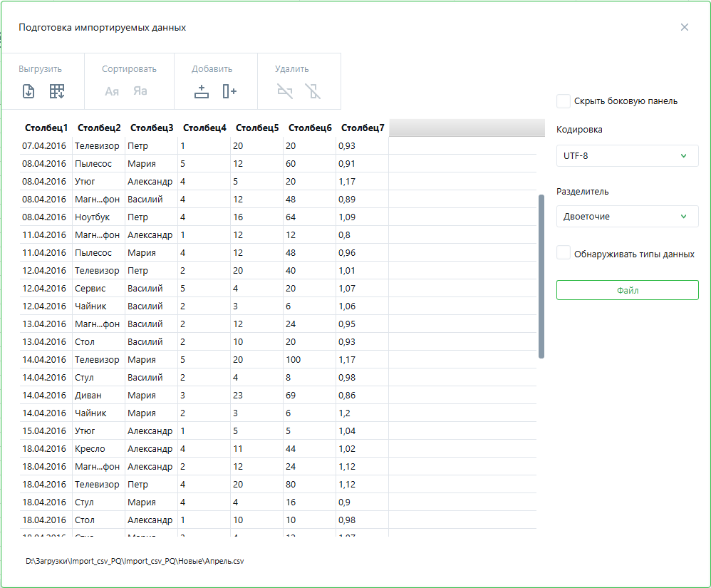Add a new column using the Добавить icon
Screen dimensions: 711x588
pyautogui.click(x=229, y=91)
